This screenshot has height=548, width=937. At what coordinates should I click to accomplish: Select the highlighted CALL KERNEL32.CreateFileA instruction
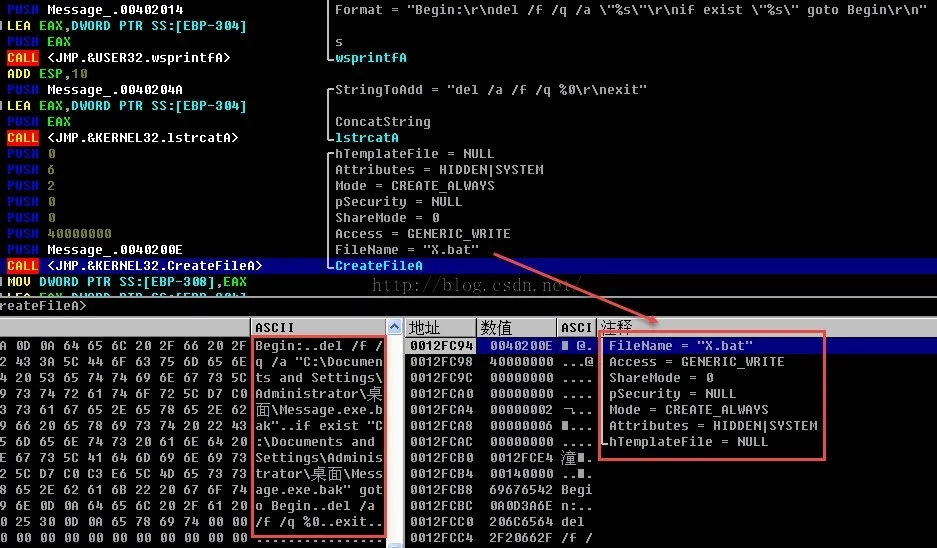(x=134, y=266)
